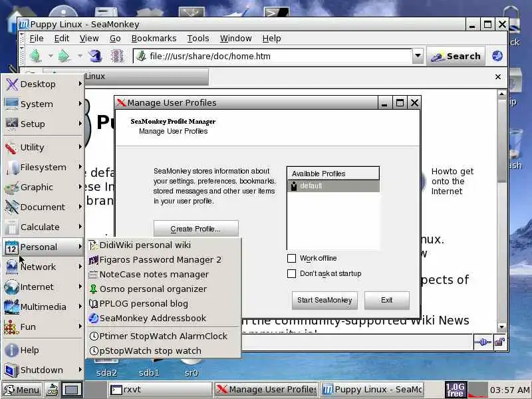Click the pStopWatch stop watch clock icon
This screenshot has height=399, width=532.
[x=94, y=350]
